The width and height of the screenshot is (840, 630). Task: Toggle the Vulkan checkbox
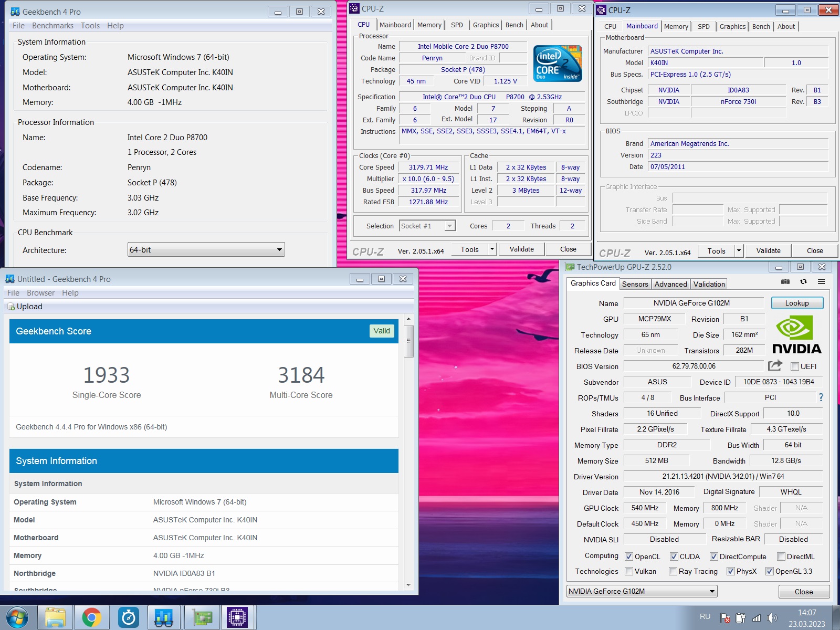coord(629,571)
